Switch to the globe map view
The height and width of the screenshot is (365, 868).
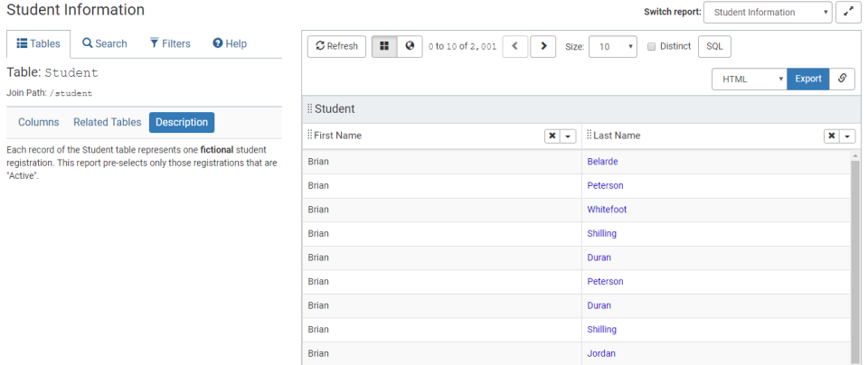(x=410, y=46)
